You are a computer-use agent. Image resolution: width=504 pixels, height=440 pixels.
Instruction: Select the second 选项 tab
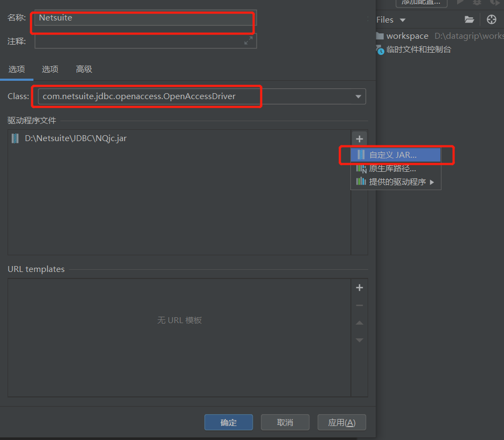[x=50, y=69]
